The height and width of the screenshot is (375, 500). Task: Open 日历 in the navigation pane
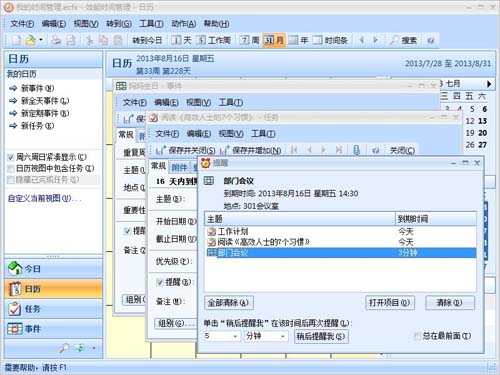[x=53, y=289]
